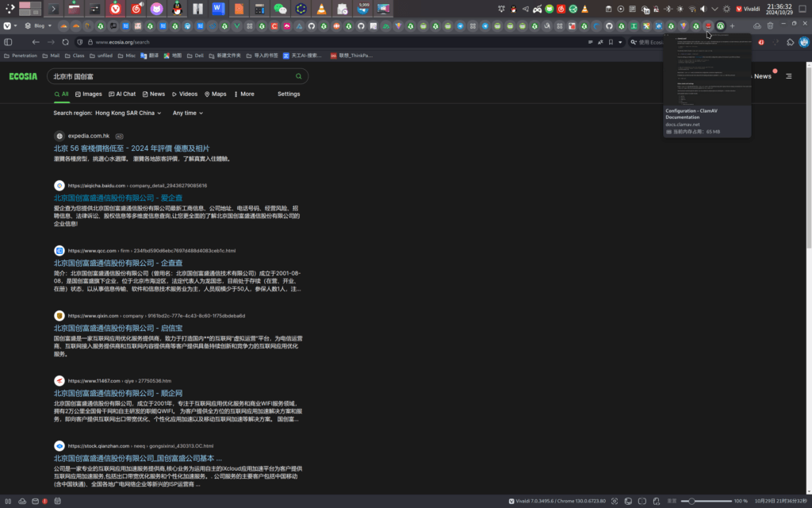This screenshot has height=508, width=812.
Task: Open the 启信宝 search result link
Action: 118,328
